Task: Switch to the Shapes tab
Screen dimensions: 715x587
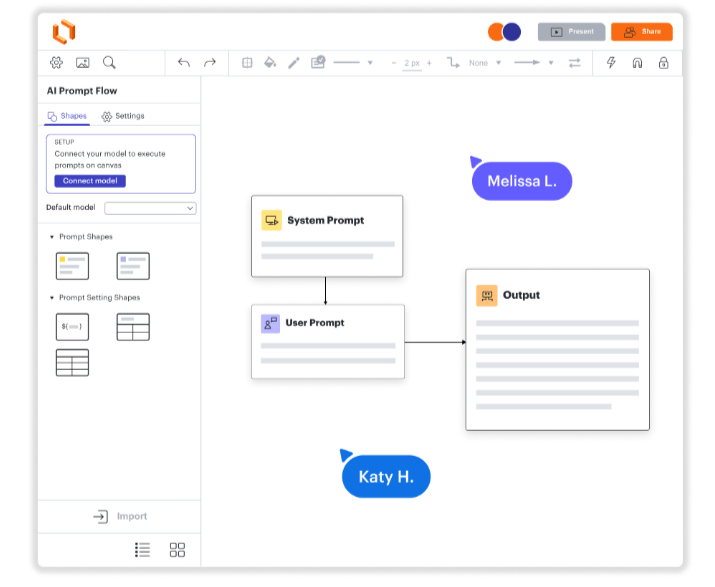Action: point(67,116)
